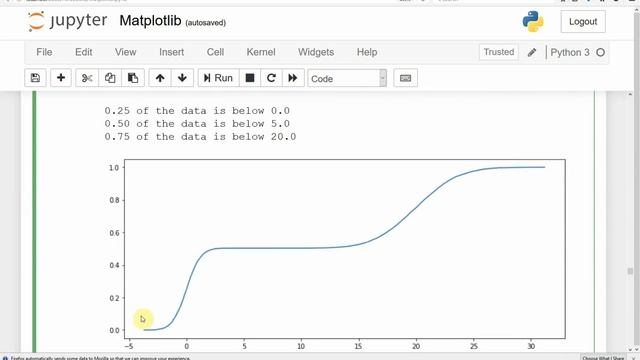Cut selected cells with the scissors icon

[87, 78]
